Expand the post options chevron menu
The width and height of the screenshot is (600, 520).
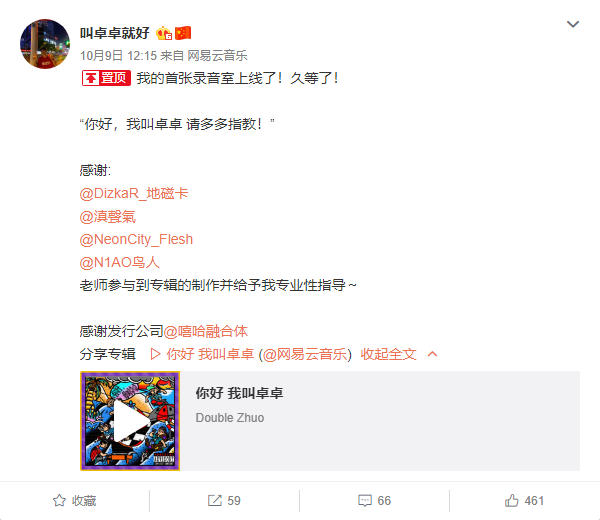(x=572, y=24)
